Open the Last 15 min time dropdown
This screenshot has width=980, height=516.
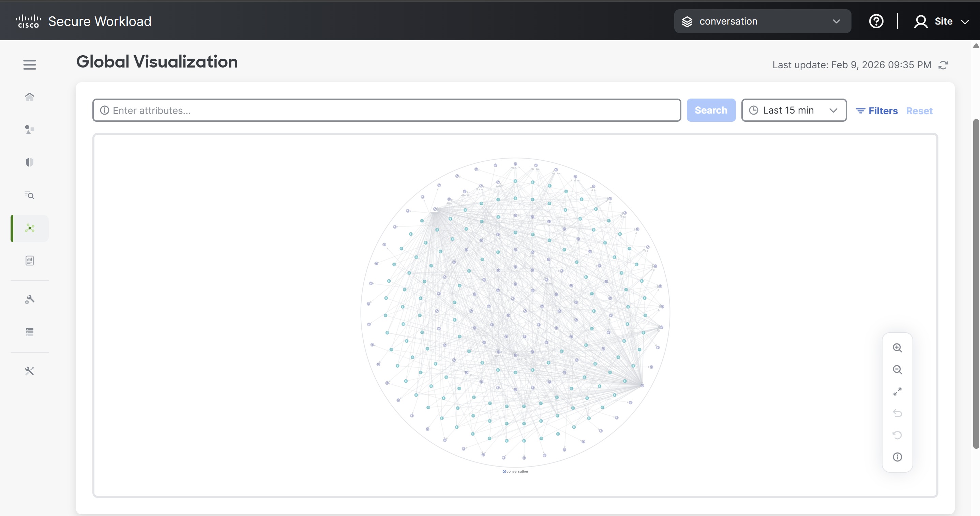coord(794,110)
